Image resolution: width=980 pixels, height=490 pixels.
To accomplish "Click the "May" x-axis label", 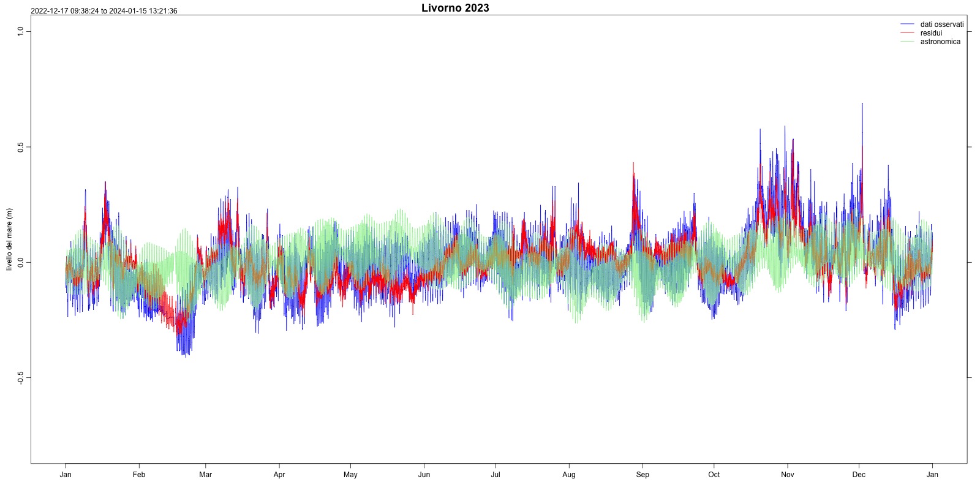I will [350, 475].
